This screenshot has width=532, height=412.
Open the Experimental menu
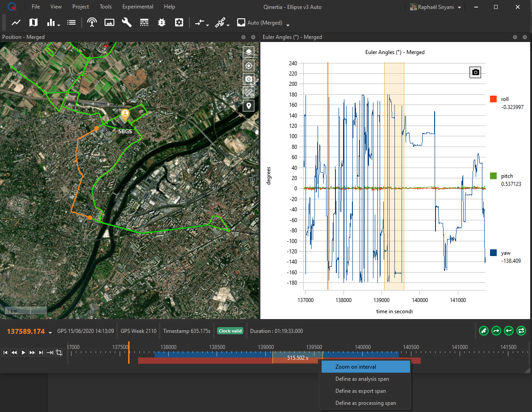click(138, 7)
